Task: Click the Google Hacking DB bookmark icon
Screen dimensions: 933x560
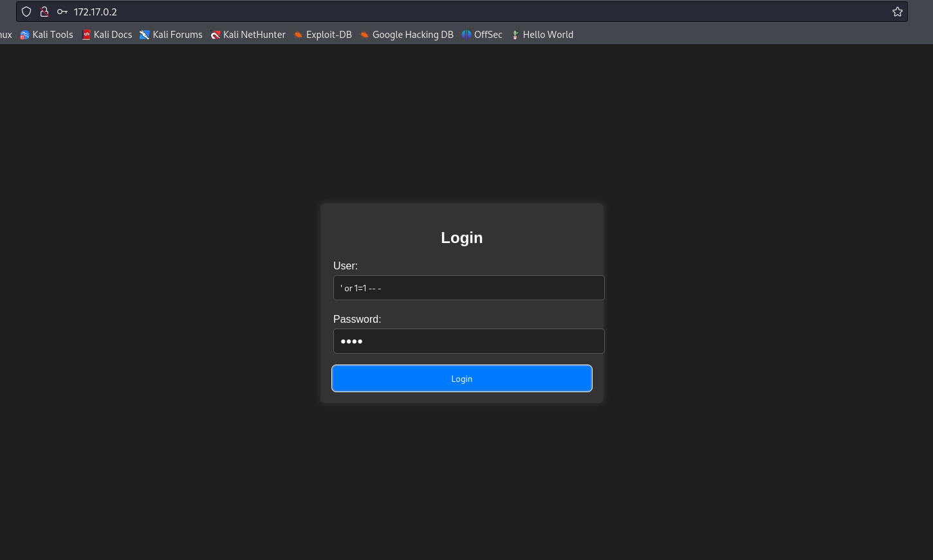Action: [365, 35]
